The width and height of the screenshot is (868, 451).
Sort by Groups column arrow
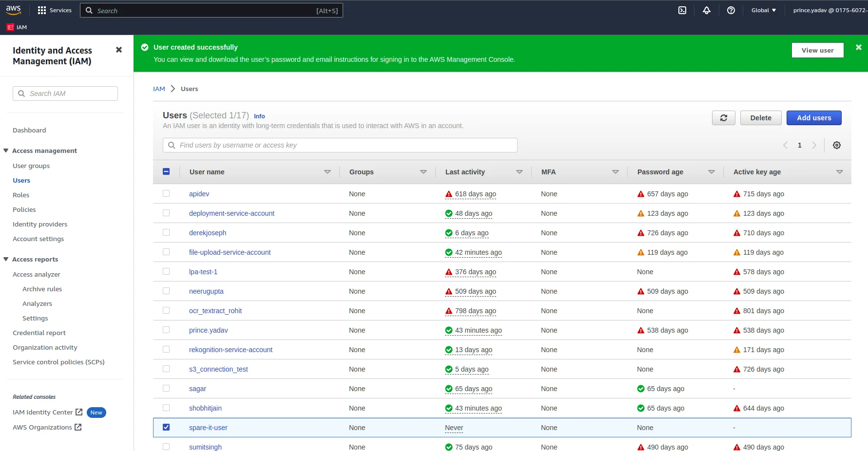pyautogui.click(x=424, y=172)
